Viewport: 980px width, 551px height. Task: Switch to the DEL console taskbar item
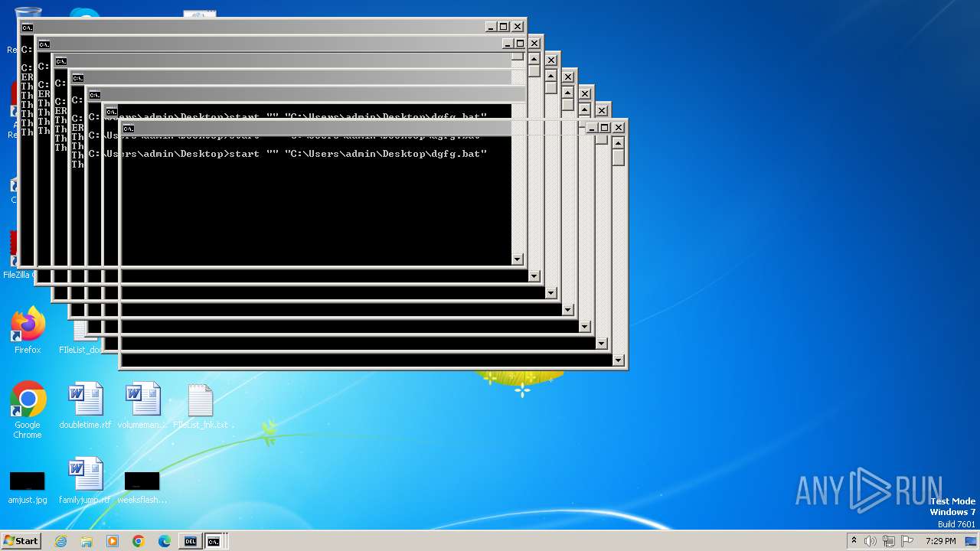(191, 541)
